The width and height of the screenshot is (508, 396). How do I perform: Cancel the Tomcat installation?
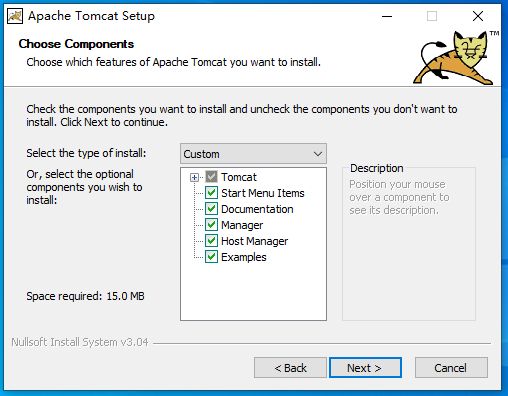pyautogui.click(x=451, y=368)
